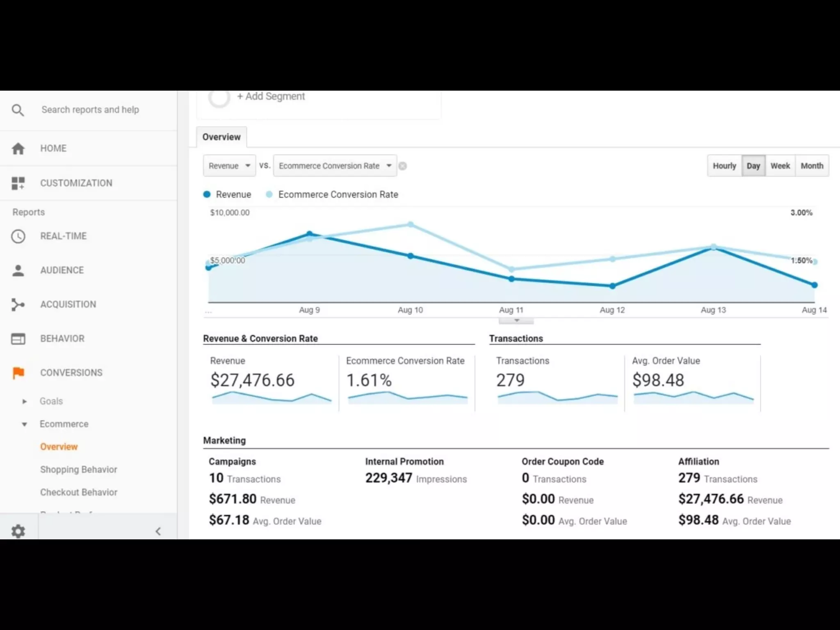This screenshot has width=840, height=630.
Task: Click the Conversions flag icon
Action: (18, 373)
